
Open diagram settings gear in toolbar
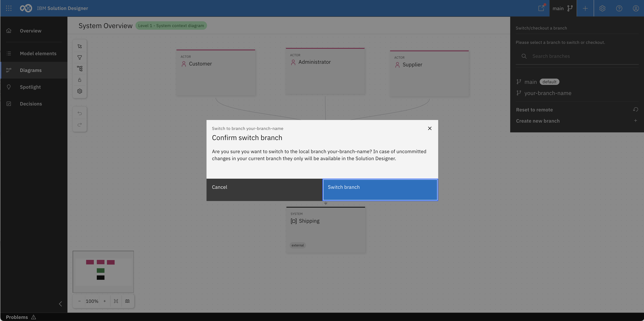coord(79,91)
